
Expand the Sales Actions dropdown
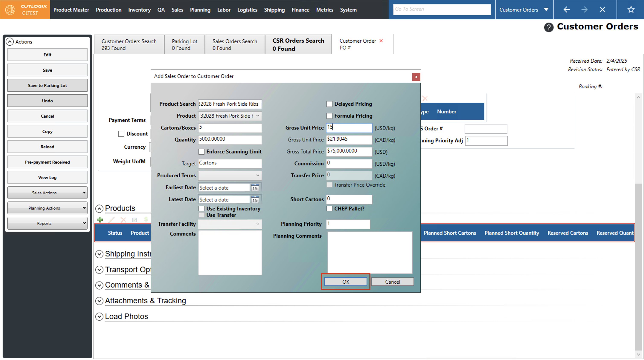[47, 193]
